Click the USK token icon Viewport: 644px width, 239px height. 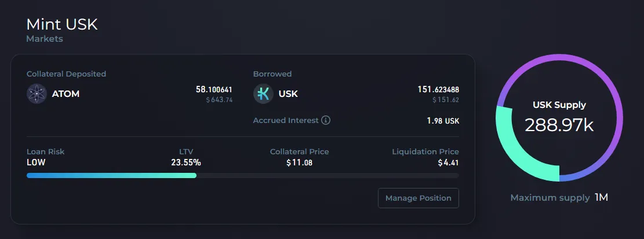(263, 94)
